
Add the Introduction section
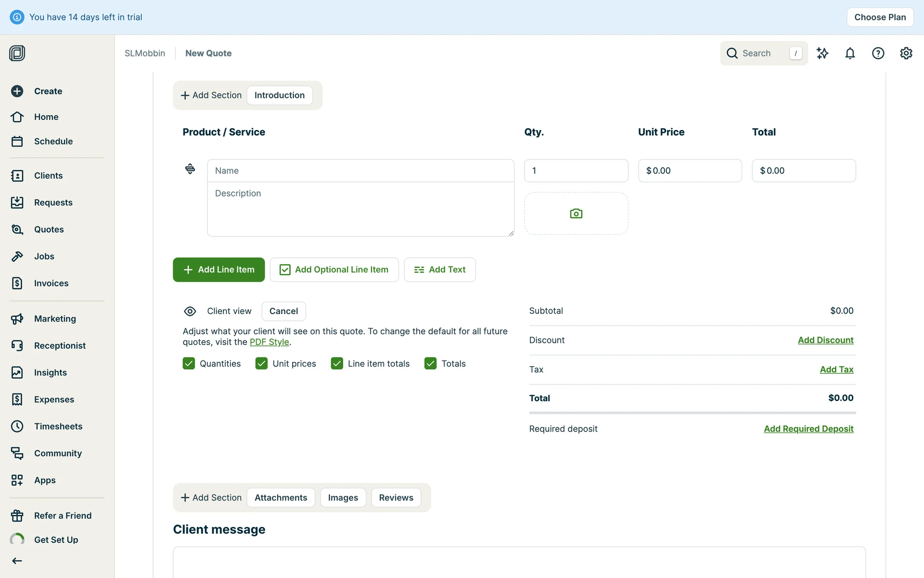[x=279, y=95]
